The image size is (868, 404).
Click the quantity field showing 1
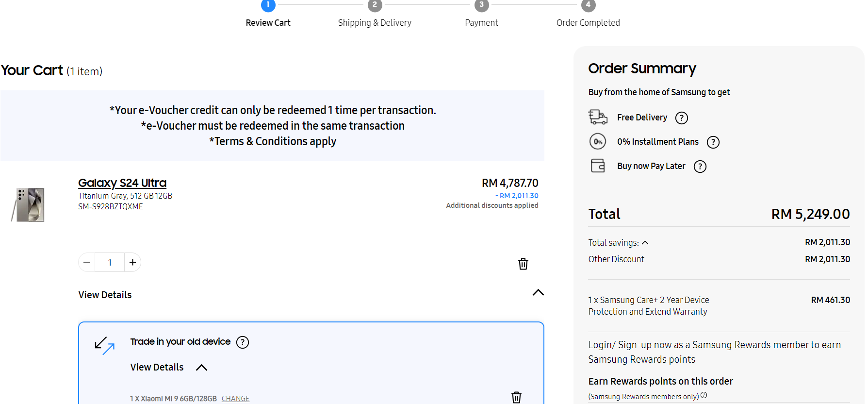[x=110, y=262]
